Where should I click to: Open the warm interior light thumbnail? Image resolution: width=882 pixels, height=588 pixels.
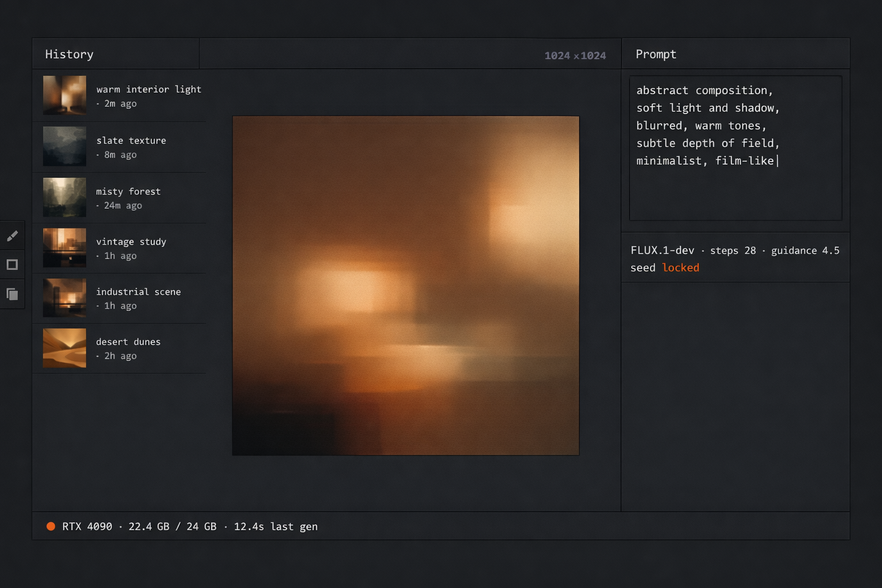[x=64, y=95]
